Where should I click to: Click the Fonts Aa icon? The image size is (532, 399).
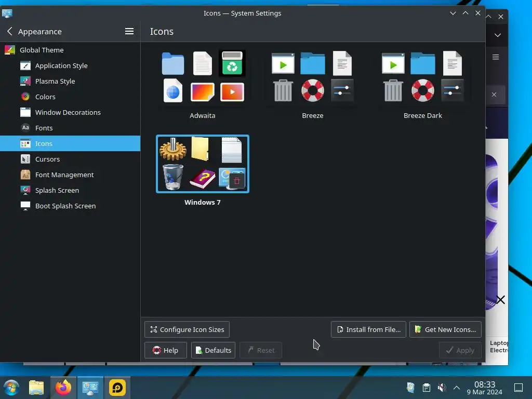pos(25,128)
